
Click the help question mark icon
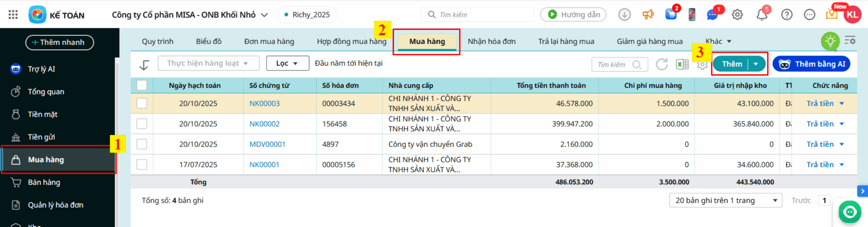[787, 15]
